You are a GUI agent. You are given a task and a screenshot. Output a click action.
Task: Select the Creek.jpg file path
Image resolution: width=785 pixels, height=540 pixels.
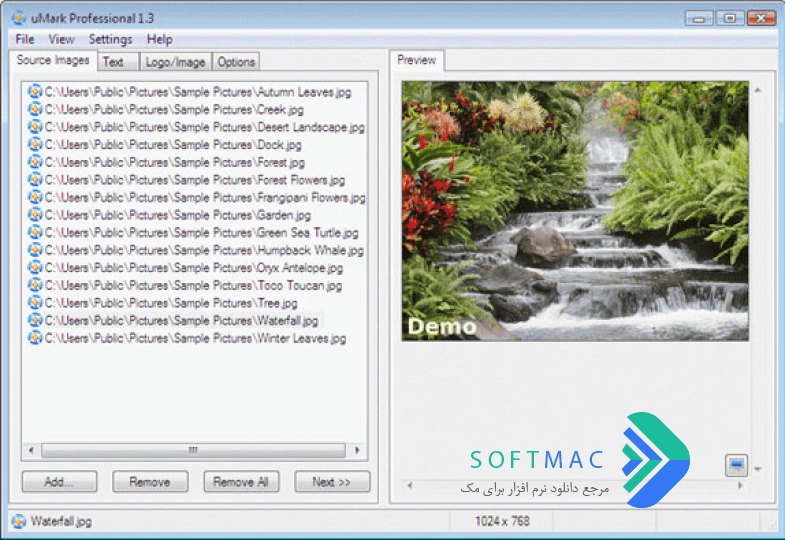click(x=174, y=110)
